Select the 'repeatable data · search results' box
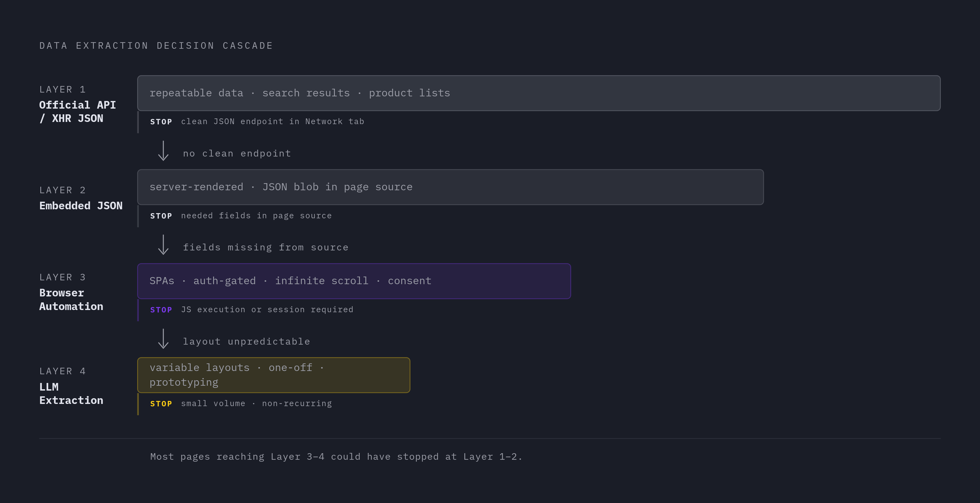Screen dimensions: 980x503 539,93
